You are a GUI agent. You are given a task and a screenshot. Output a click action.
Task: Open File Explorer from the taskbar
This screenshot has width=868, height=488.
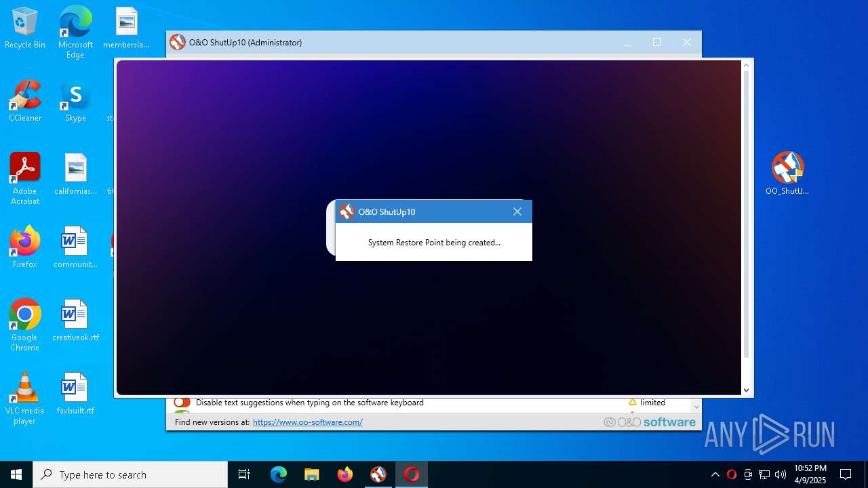tap(312, 474)
